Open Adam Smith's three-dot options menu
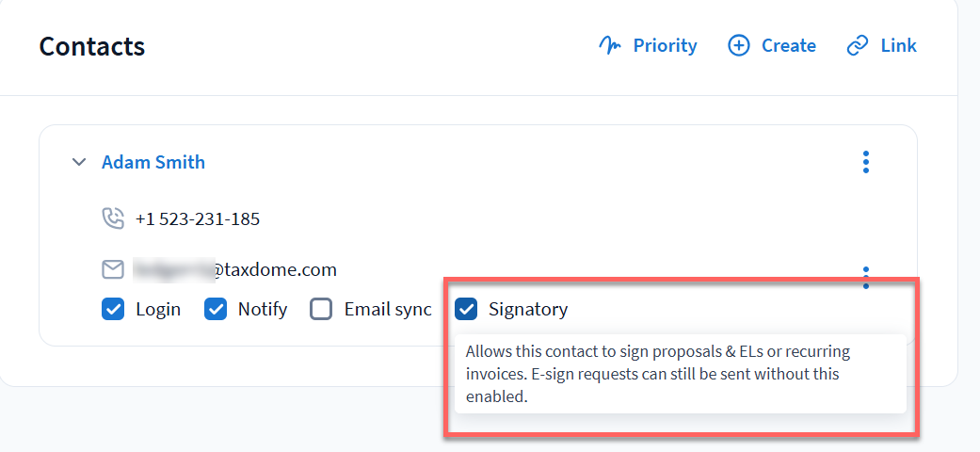Image resolution: width=980 pixels, height=452 pixels. [866, 162]
